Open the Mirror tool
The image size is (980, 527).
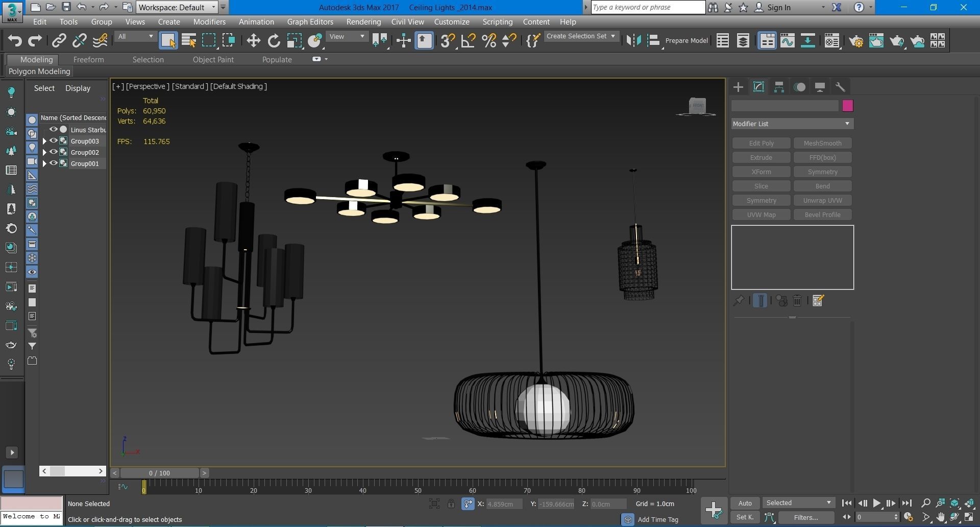pos(633,41)
